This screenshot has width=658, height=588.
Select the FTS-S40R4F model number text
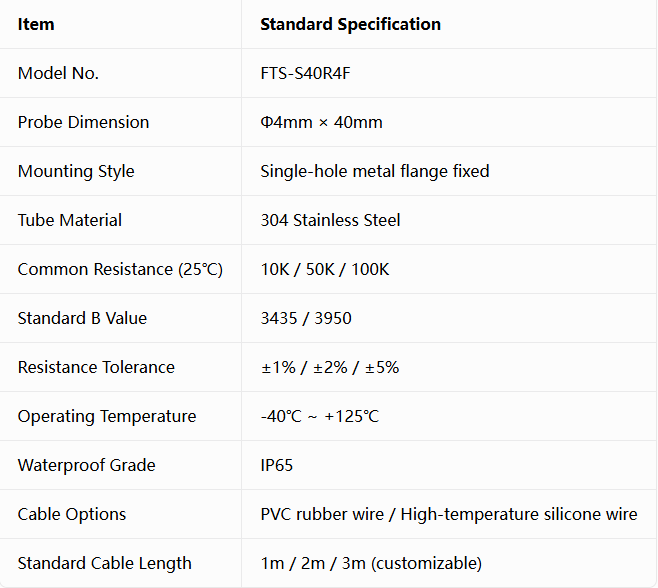point(305,73)
